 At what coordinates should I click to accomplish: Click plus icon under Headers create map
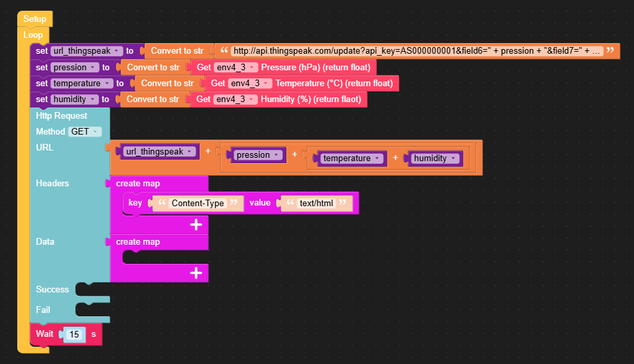pos(196,225)
